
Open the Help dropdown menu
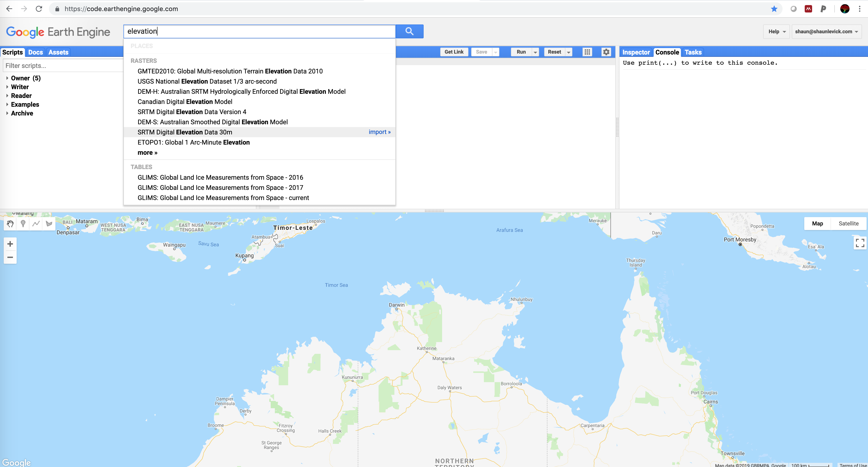click(x=776, y=31)
